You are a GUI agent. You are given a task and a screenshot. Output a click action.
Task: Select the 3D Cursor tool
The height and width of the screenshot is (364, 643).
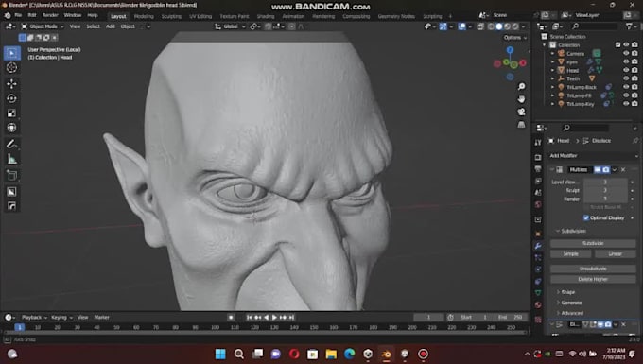(x=11, y=68)
